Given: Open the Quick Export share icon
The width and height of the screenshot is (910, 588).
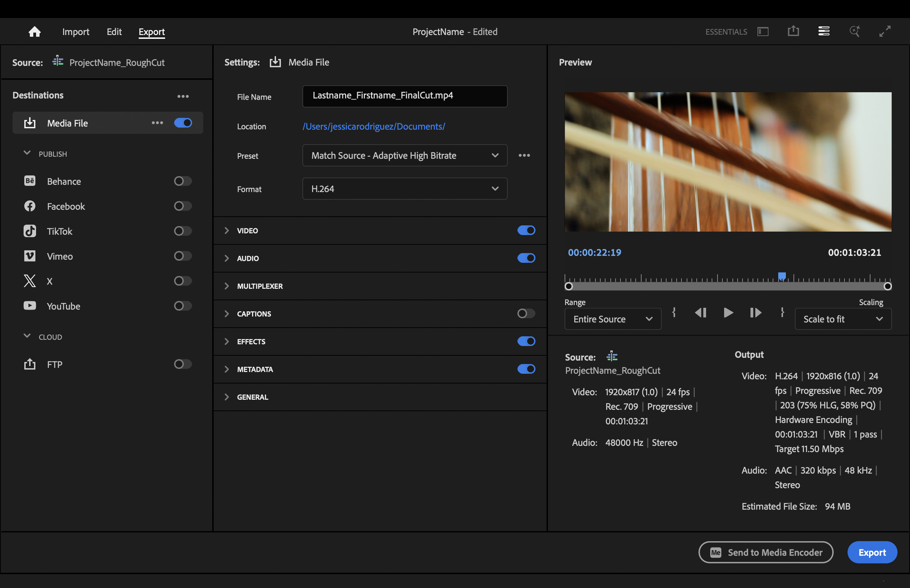Looking at the screenshot, I should [x=793, y=31].
